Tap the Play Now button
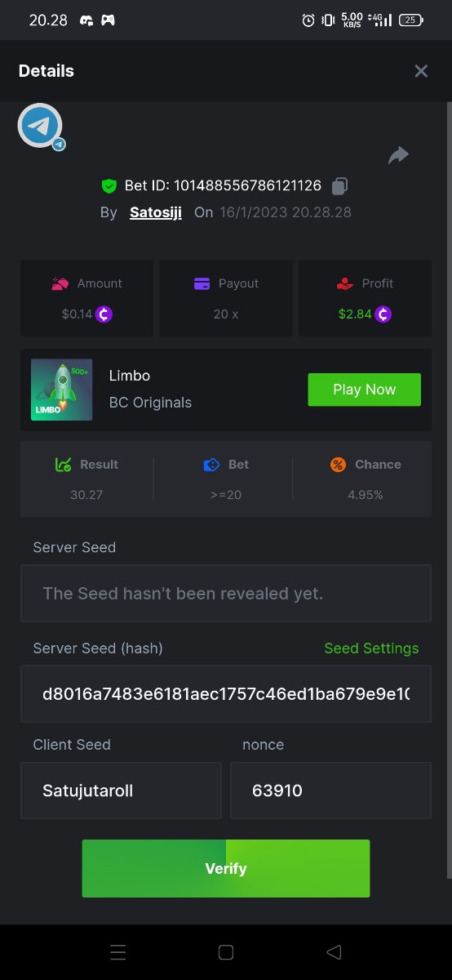Viewport: 452px width, 980px height. point(364,390)
